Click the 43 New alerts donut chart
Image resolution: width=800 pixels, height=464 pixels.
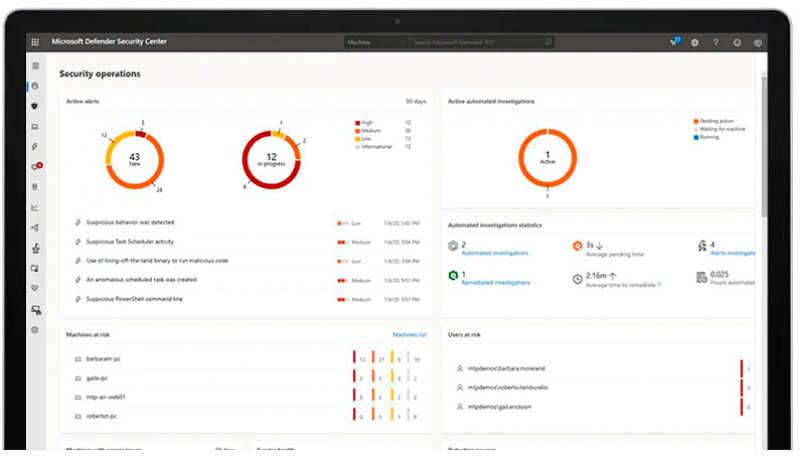(x=135, y=160)
